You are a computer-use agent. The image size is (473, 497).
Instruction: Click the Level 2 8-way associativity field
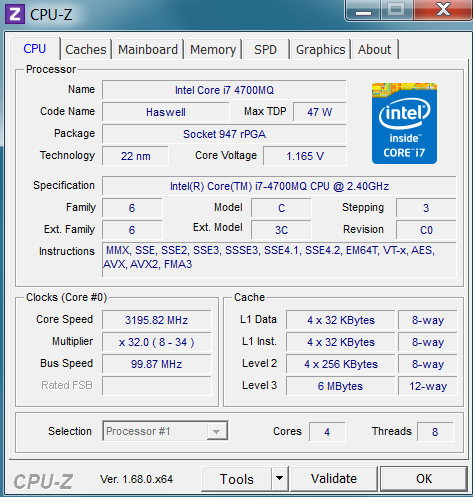428,364
